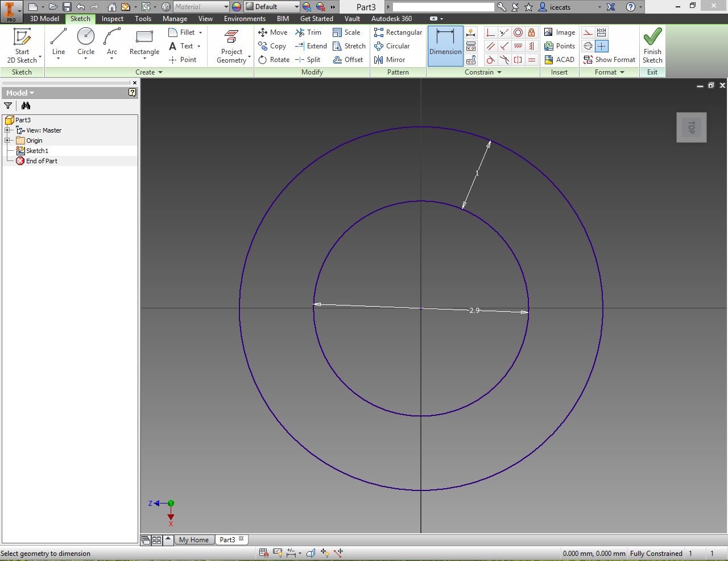Activate the Trim tool
Image resolution: width=728 pixels, height=561 pixels.
pyautogui.click(x=308, y=32)
